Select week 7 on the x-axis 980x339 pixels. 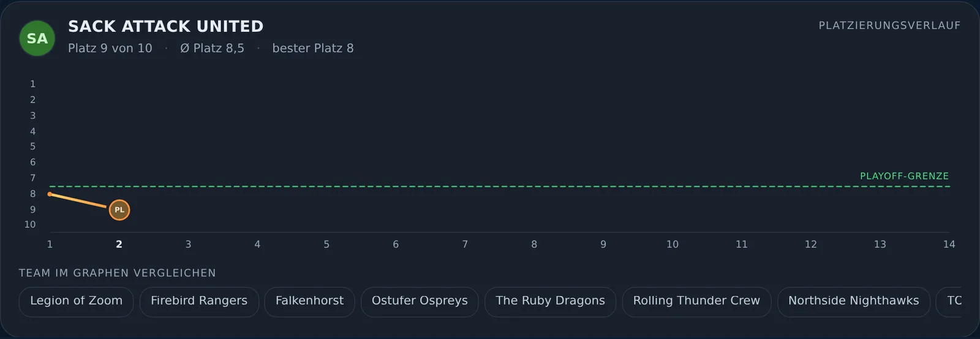click(465, 244)
